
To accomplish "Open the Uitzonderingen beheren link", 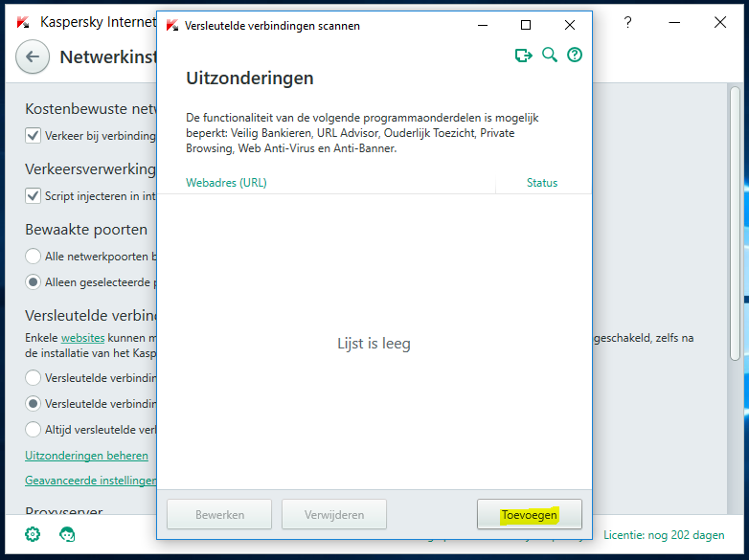I will [x=86, y=456].
